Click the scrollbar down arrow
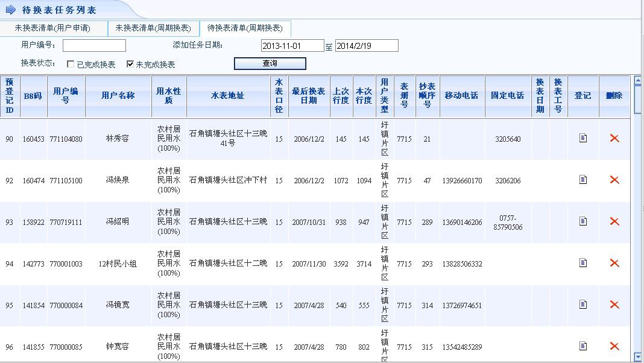The image size is (644, 363). click(x=637, y=357)
